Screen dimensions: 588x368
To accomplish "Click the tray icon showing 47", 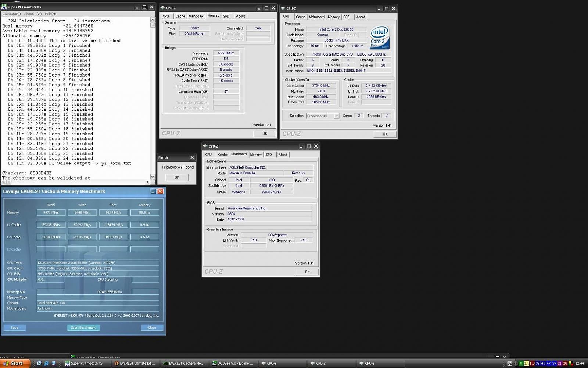I will [x=549, y=364].
